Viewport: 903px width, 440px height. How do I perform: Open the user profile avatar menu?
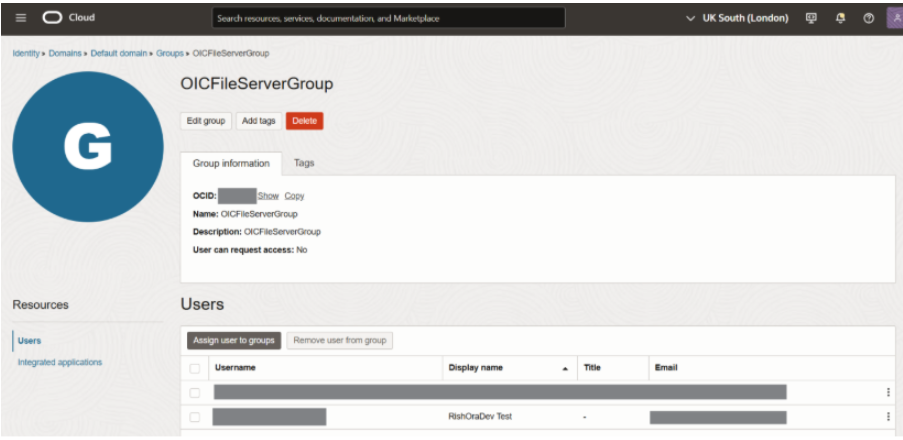(894, 18)
